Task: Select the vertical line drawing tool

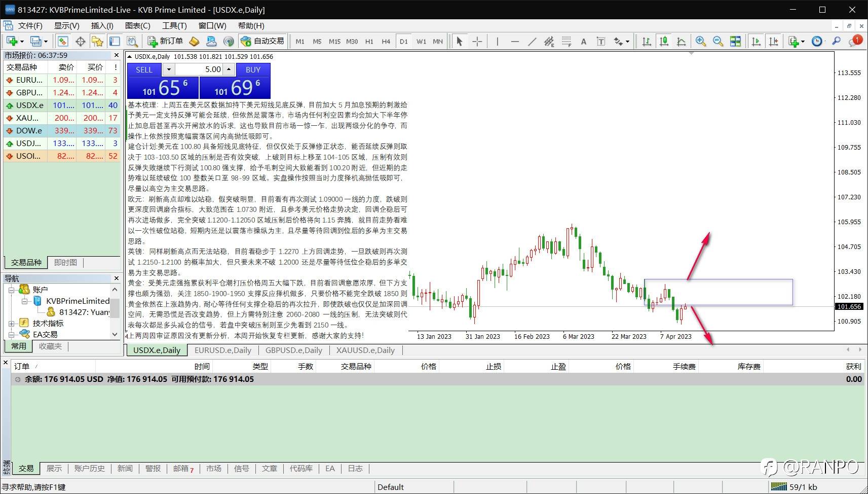Action: coord(498,41)
